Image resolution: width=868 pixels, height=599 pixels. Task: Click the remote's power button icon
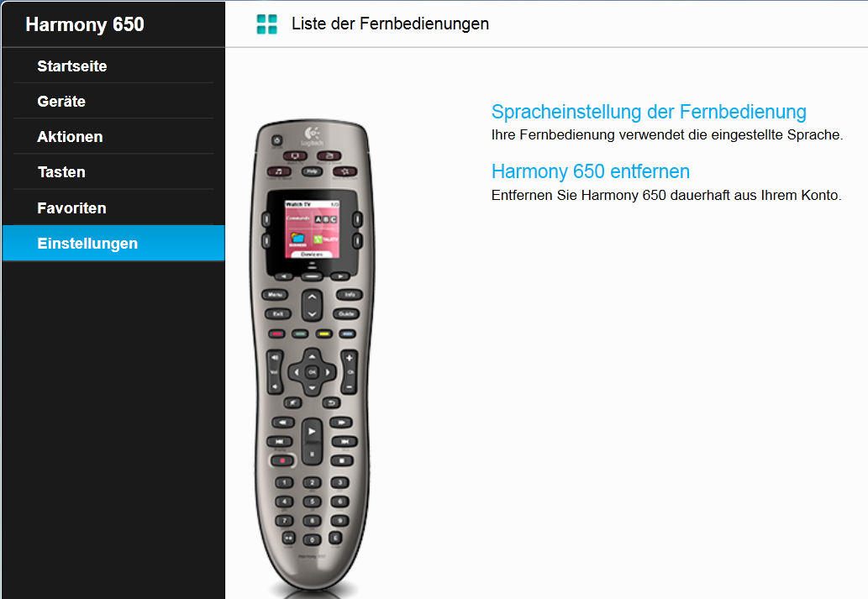276,140
